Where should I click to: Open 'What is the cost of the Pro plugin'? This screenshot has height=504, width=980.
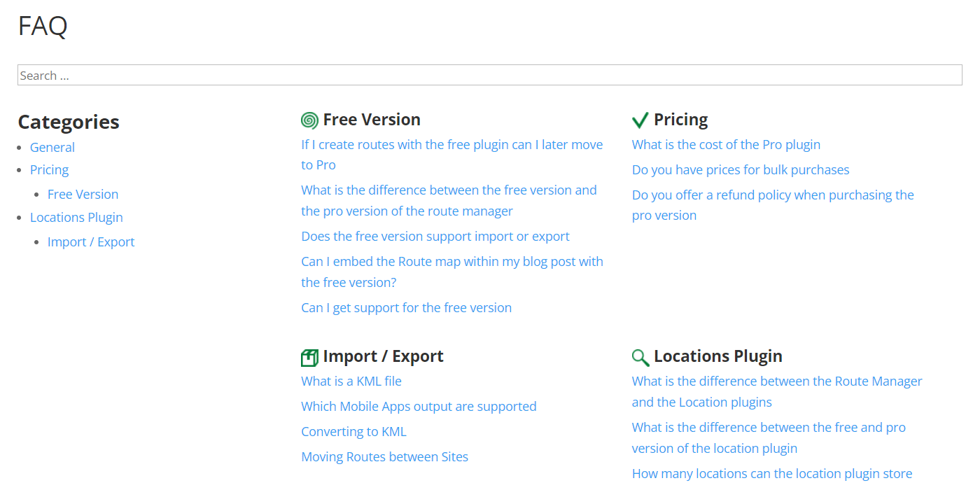coord(726,144)
